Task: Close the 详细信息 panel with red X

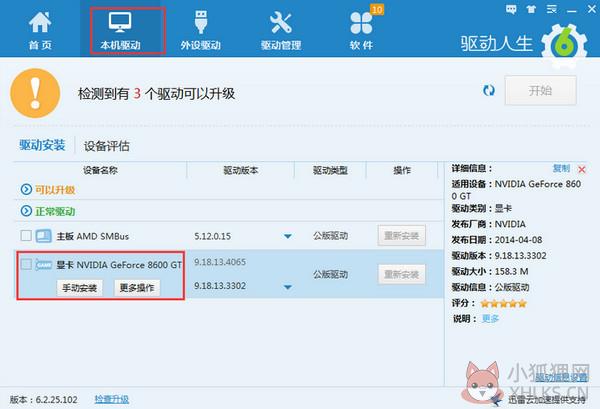Action: [582, 169]
